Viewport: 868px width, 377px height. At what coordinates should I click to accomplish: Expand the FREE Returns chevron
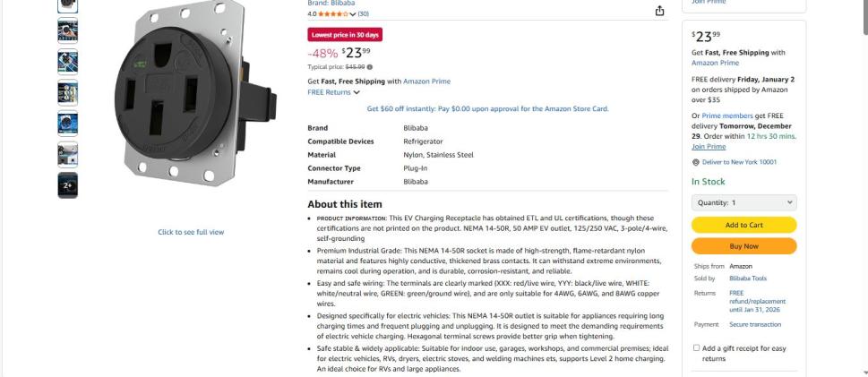coord(357,92)
